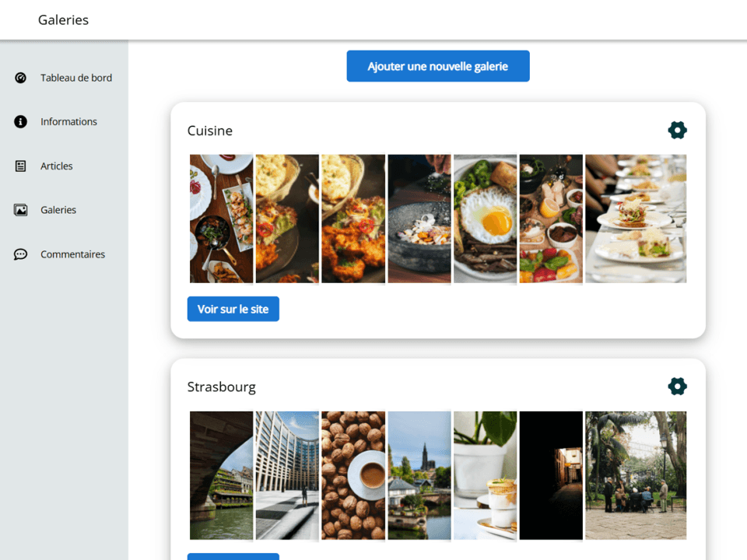This screenshot has width=747, height=560.
Task: Open Cuisine photo of table with dishes
Action: pyautogui.click(x=221, y=219)
